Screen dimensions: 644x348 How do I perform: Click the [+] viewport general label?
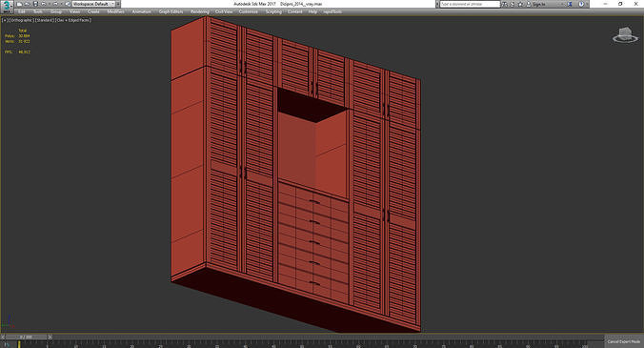tap(5, 20)
